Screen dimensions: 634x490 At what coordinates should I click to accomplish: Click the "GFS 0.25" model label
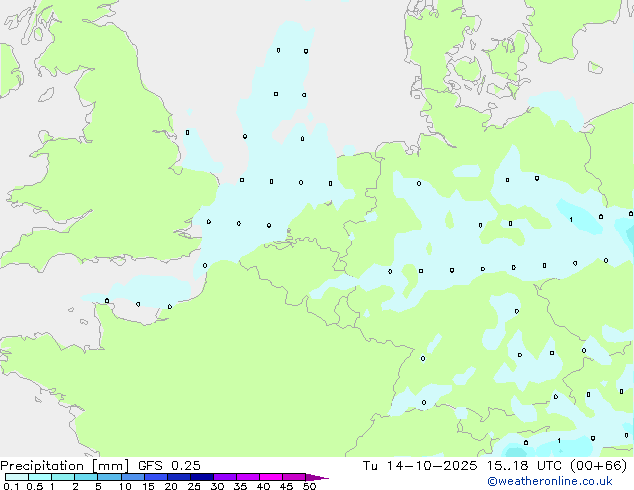pos(169,466)
